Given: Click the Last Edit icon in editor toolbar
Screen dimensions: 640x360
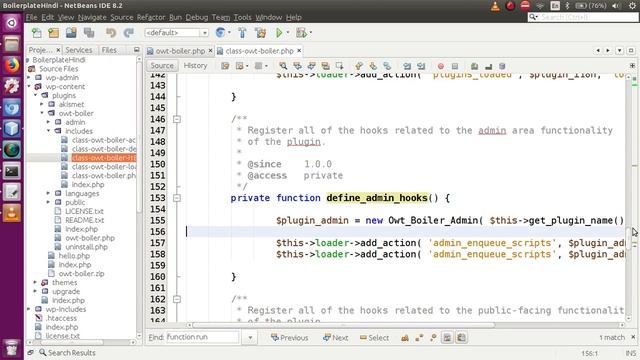Looking at the screenshot, I should (x=225, y=66).
